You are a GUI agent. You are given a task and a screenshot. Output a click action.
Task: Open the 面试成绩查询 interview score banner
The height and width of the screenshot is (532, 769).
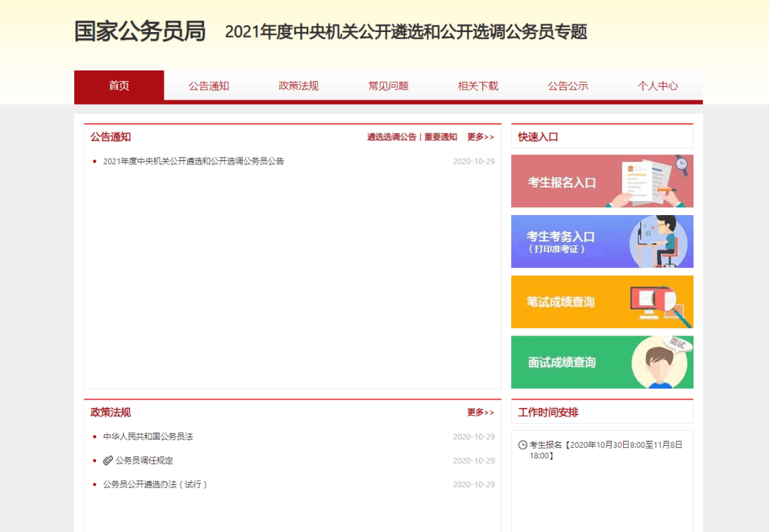[602, 362]
